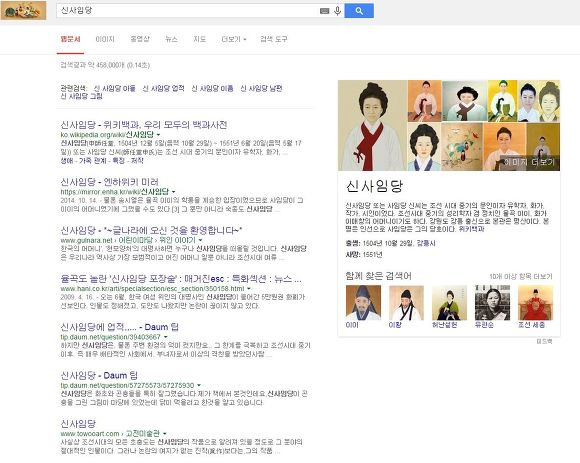Expand arrow next to ko.wikipedia.org URL

click(x=158, y=135)
